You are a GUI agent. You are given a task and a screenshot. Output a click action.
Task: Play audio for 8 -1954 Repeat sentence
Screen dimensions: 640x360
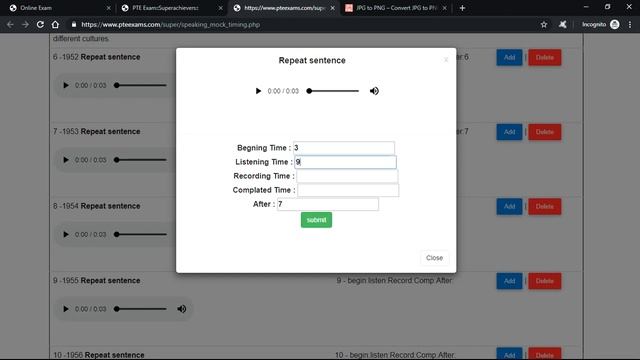pos(66,235)
